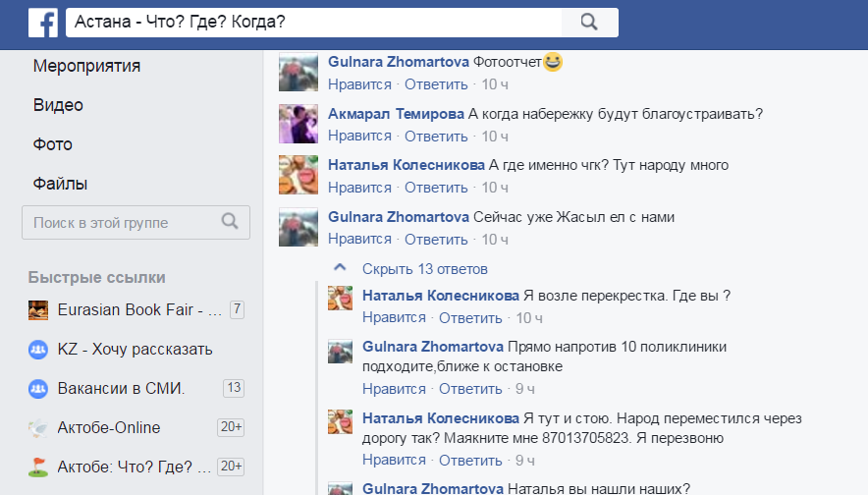The height and width of the screenshot is (495, 868).
Task: Click Акмарал Темирова's avatar thumbnail
Action: [298, 124]
